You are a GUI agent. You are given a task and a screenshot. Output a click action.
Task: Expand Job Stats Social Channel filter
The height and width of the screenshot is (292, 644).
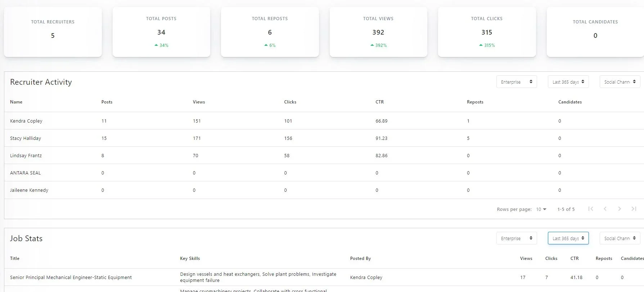coord(620,238)
